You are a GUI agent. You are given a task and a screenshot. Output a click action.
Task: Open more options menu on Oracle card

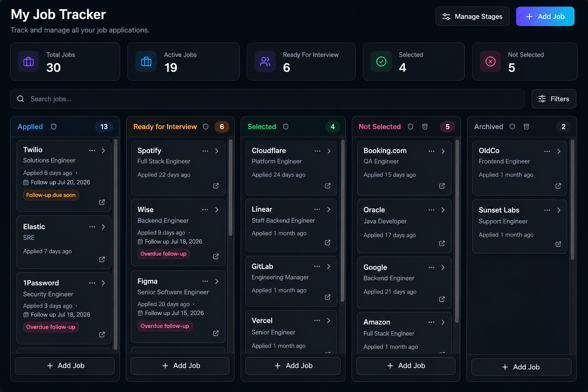431,210
